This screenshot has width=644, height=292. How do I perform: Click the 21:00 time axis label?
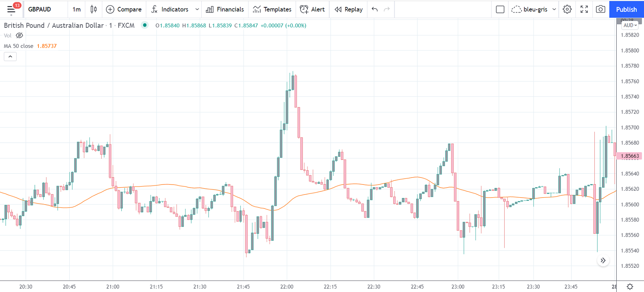coord(113,287)
